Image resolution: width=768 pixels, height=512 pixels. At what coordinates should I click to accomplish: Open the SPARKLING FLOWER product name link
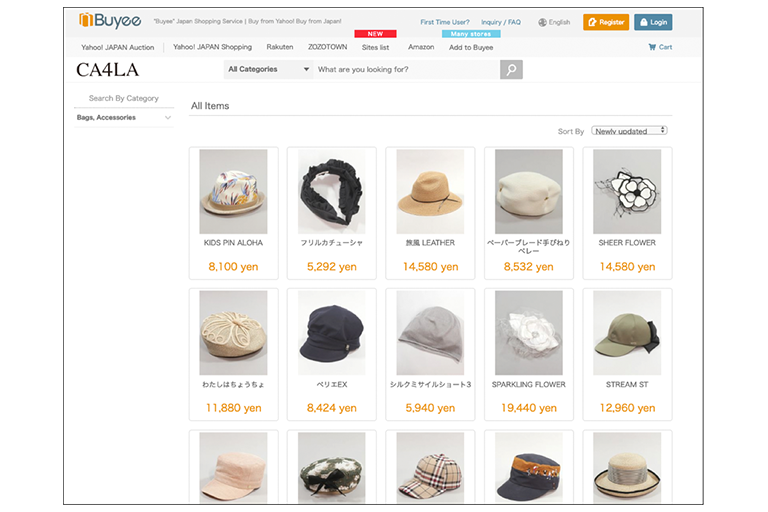click(529, 385)
